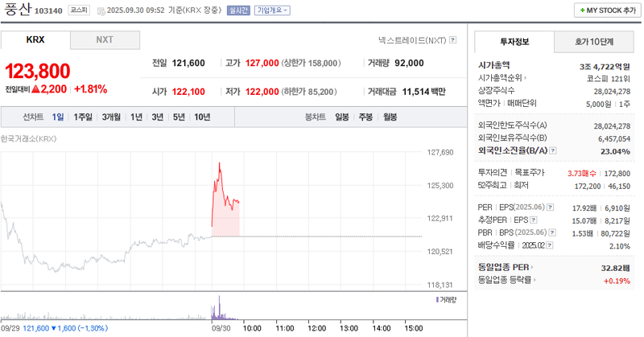
Task: Expand the 시가총액순위 ranking link
Action: (x=504, y=78)
